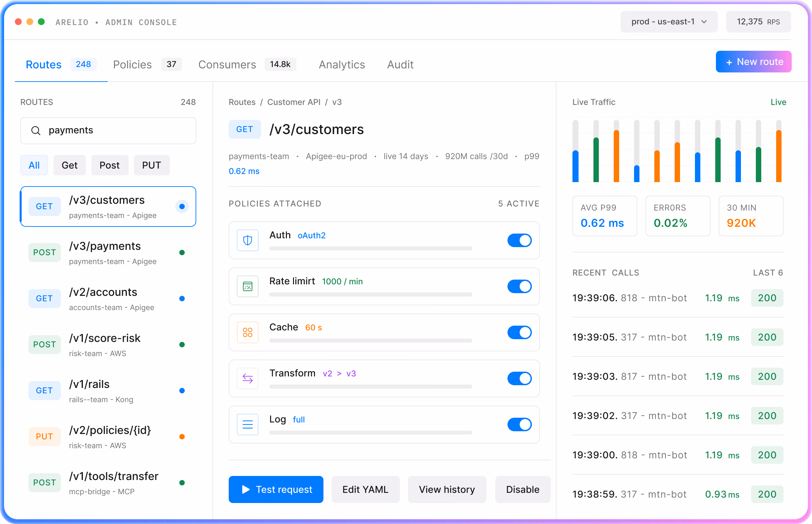Image resolution: width=812 pixels, height=524 pixels.
Task: Toggle the Rate limit policy switch
Action: coord(519,286)
